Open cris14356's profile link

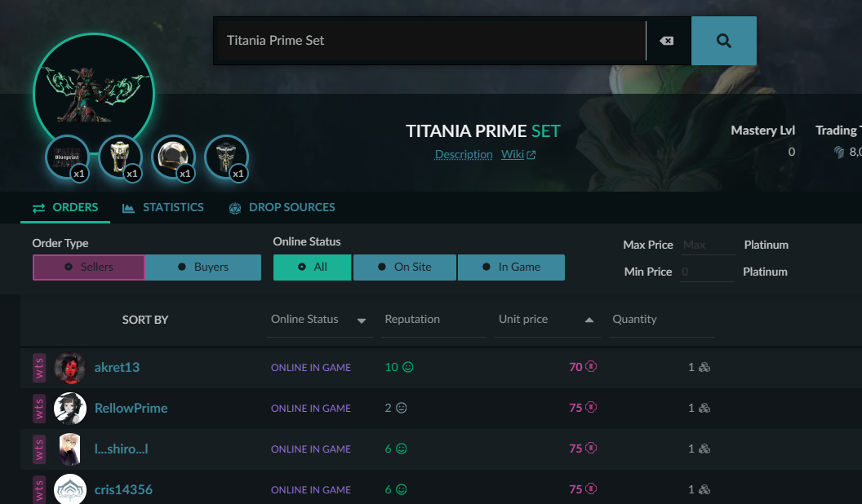[x=123, y=489]
